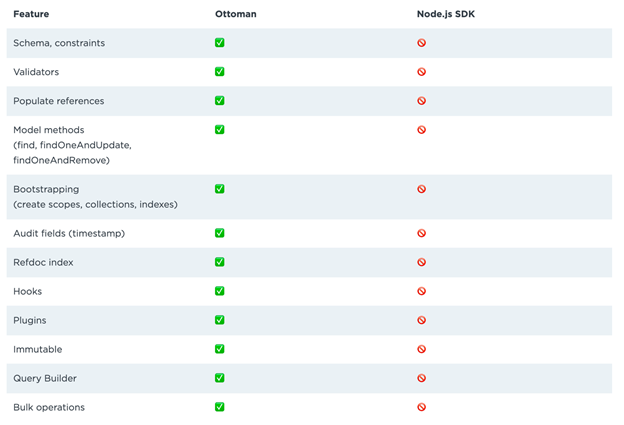Click the red prohibited icon for Audit fields

pos(421,233)
